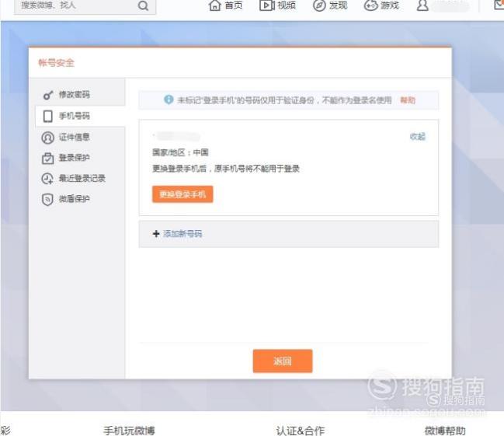Viewport: 504px width, 436px height.
Task: Go to 首页 in top navigation
Action: pos(233,5)
